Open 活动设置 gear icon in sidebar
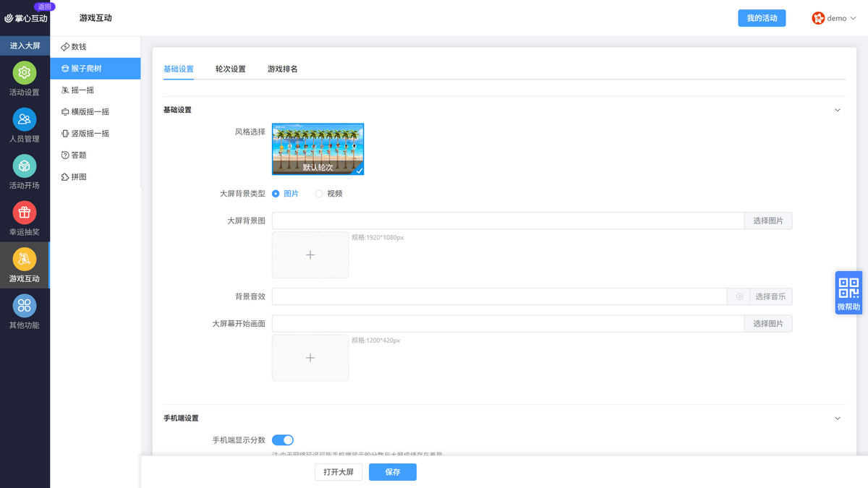 pyautogui.click(x=25, y=73)
